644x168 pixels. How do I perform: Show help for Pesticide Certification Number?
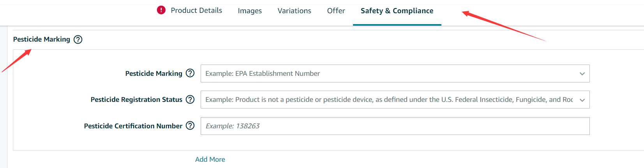click(190, 126)
